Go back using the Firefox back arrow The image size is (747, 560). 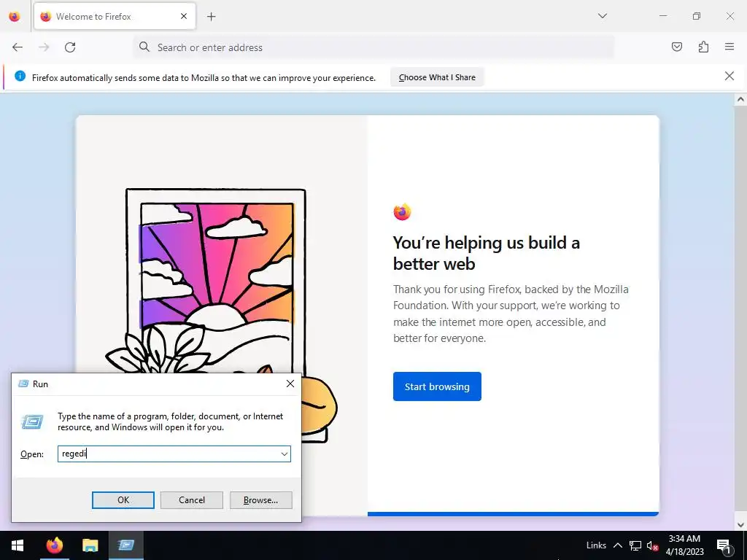(18, 47)
